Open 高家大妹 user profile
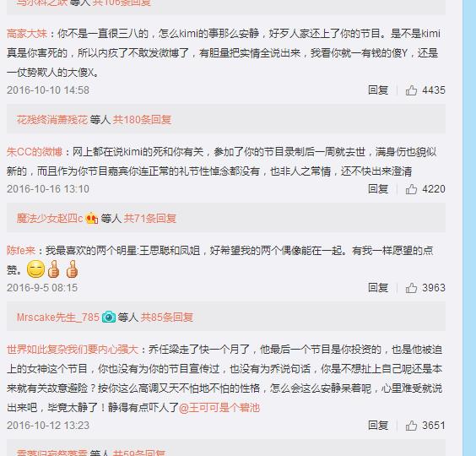Viewport: 476px width, 456px height. [x=27, y=34]
